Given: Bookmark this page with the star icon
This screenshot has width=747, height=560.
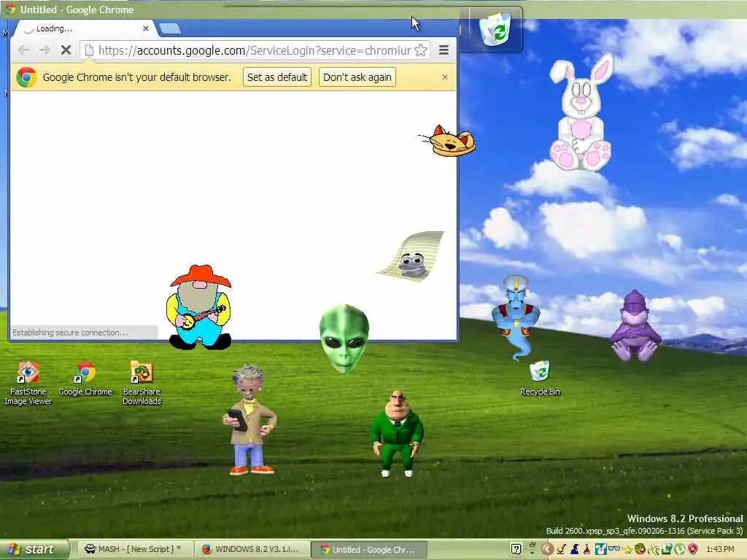Looking at the screenshot, I should pyautogui.click(x=421, y=50).
